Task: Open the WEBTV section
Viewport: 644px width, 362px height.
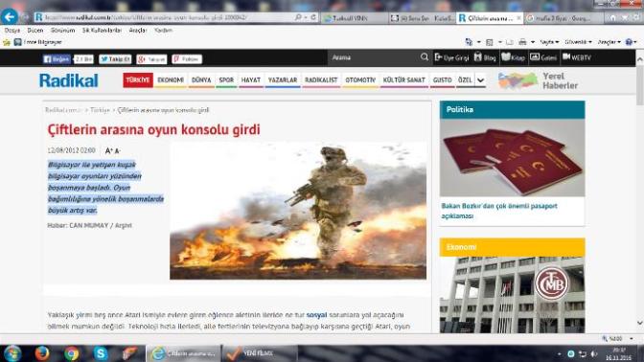Action: (x=577, y=57)
